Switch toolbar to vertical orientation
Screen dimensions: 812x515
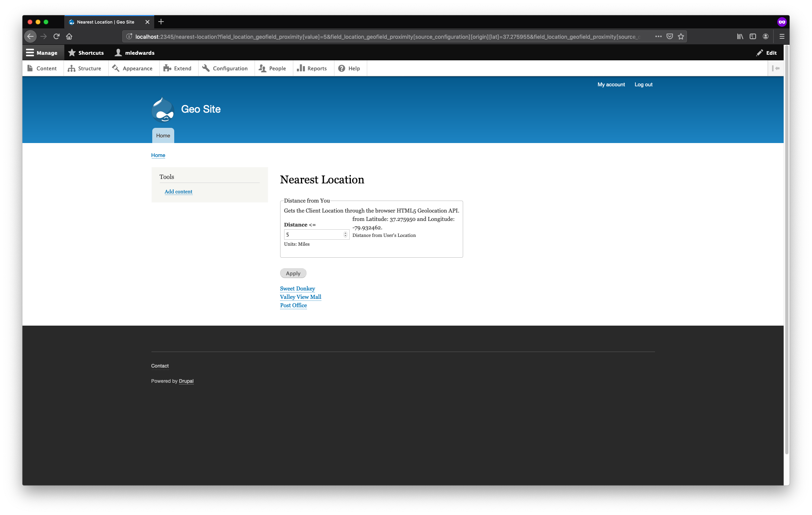tap(776, 68)
